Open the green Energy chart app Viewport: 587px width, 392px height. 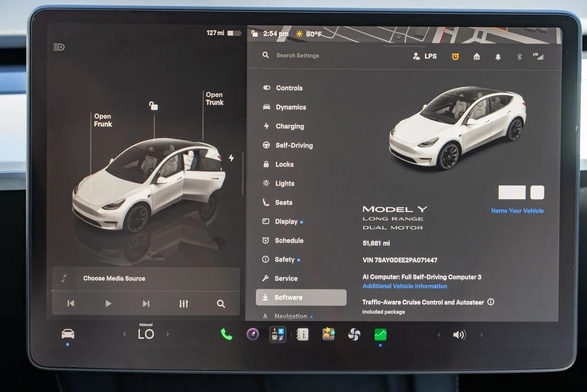[x=381, y=334]
